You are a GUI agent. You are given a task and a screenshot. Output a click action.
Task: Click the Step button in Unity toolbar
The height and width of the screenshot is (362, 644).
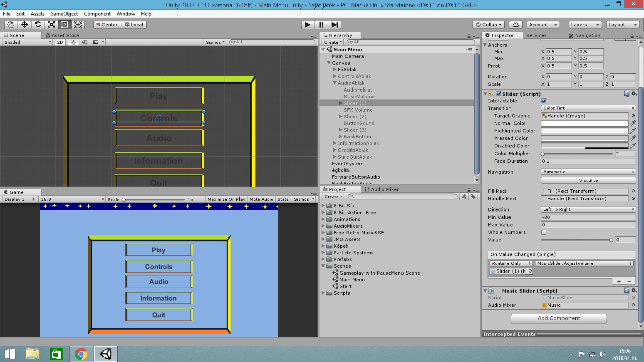coord(335,24)
